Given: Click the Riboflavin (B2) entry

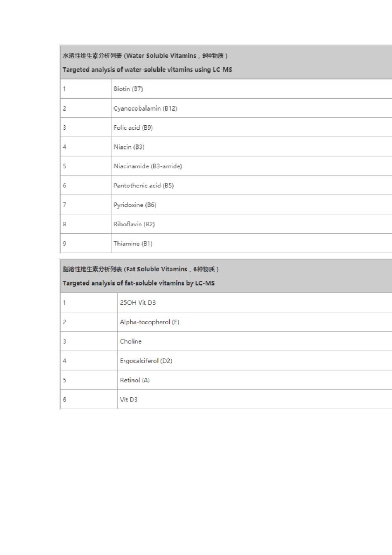Looking at the screenshot, I should (x=134, y=224).
